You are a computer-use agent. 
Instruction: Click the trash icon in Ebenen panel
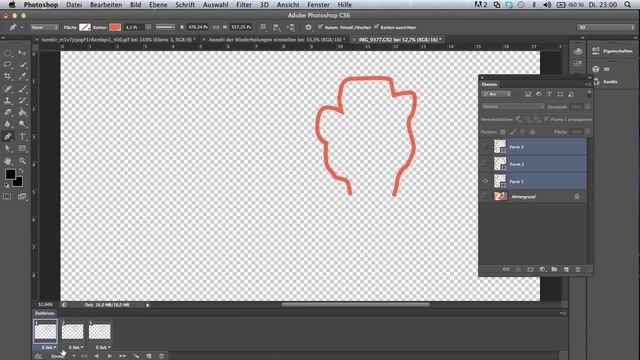pyautogui.click(x=578, y=269)
